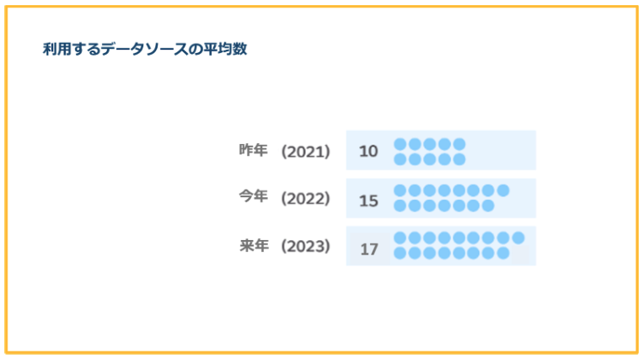Viewport: 644px width, 358px height.
Task: Click first dot in the 2023 bottom row
Action: 400,253
